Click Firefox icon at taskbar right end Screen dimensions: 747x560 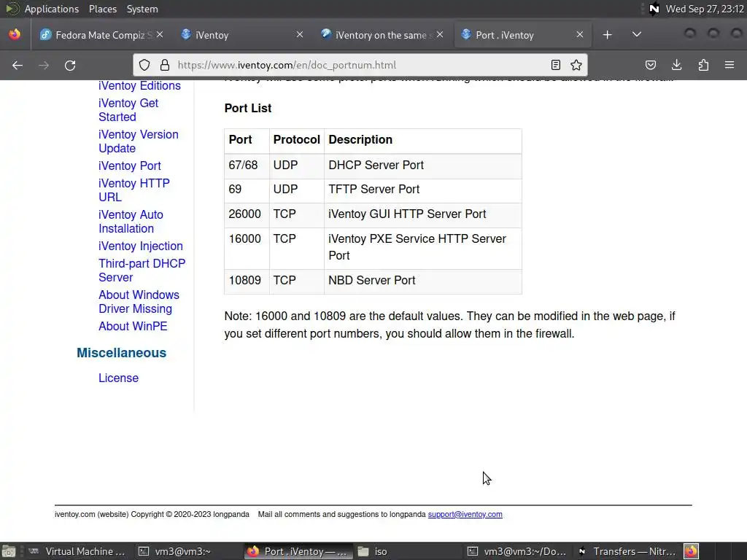(692, 551)
